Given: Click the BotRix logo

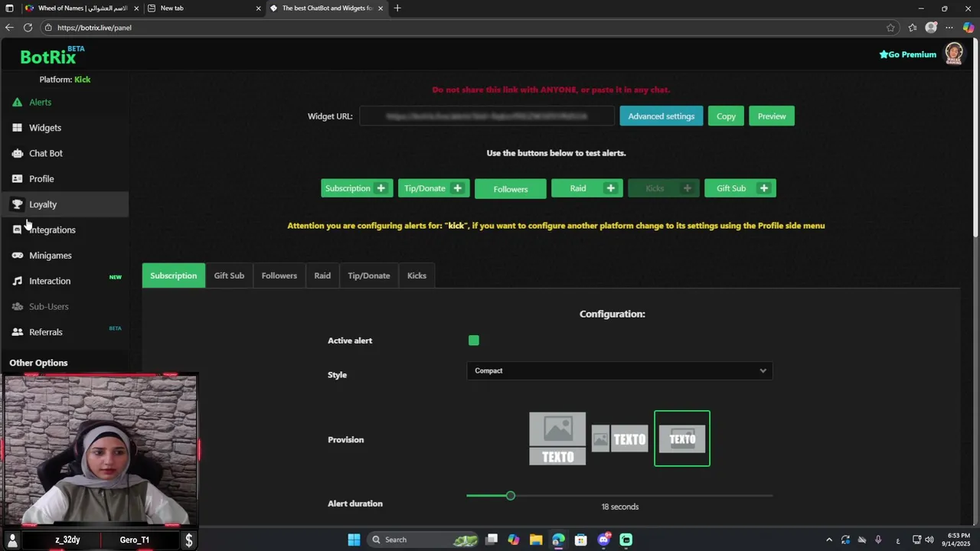Looking at the screenshot, I should pos(51,56).
